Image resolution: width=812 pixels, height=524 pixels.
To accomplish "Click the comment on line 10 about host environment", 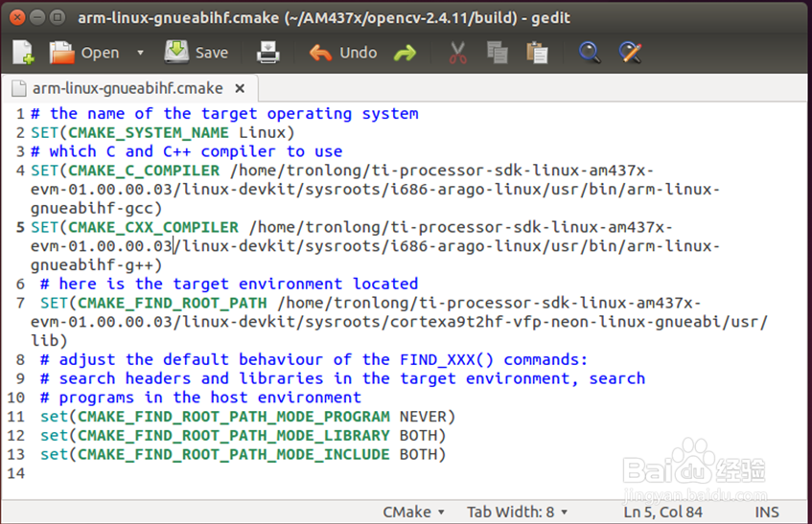I will 200,398.
